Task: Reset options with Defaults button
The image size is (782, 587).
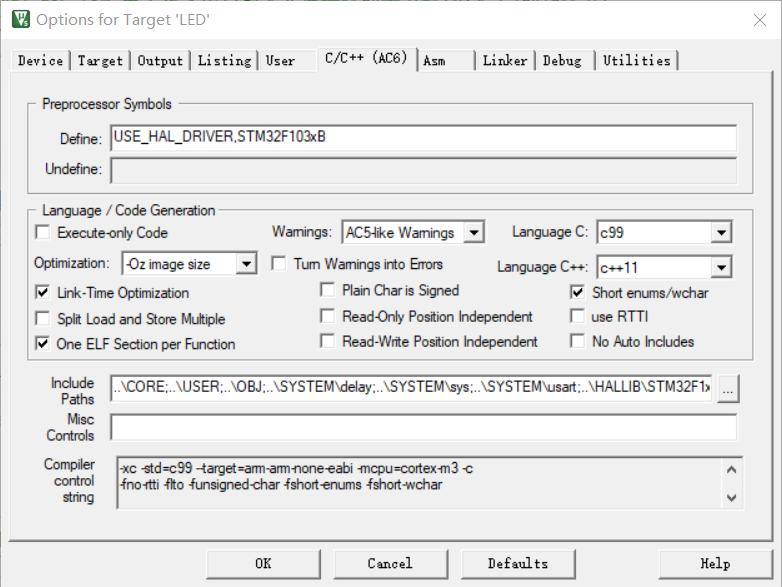Action: (x=518, y=564)
